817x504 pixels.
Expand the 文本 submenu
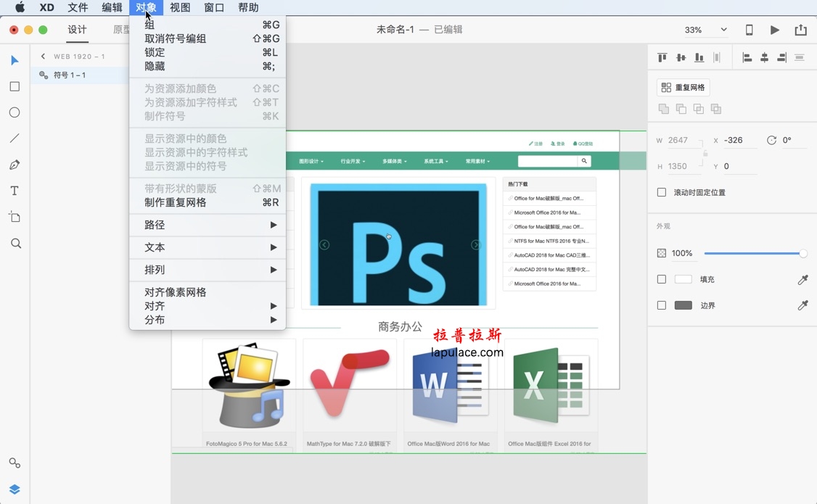pyautogui.click(x=208, y=247)
